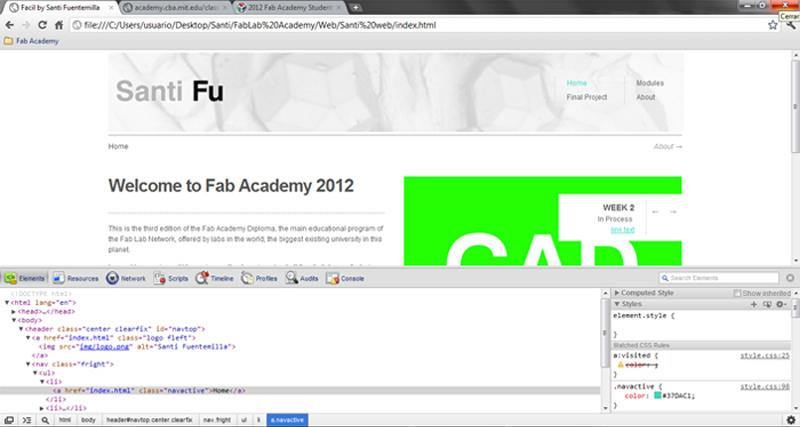800x427 pixels.
Task: Open img/logo.png link in DOM tree
Action: 105,347
